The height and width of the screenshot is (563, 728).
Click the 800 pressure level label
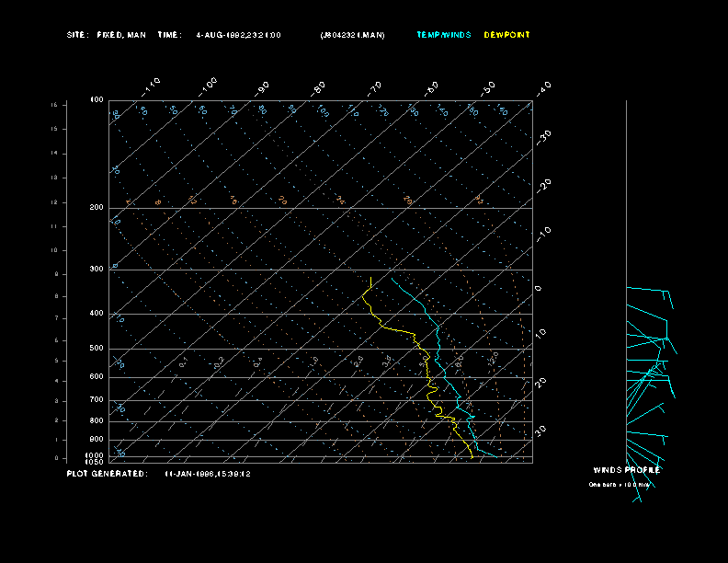tap(97, 420)
